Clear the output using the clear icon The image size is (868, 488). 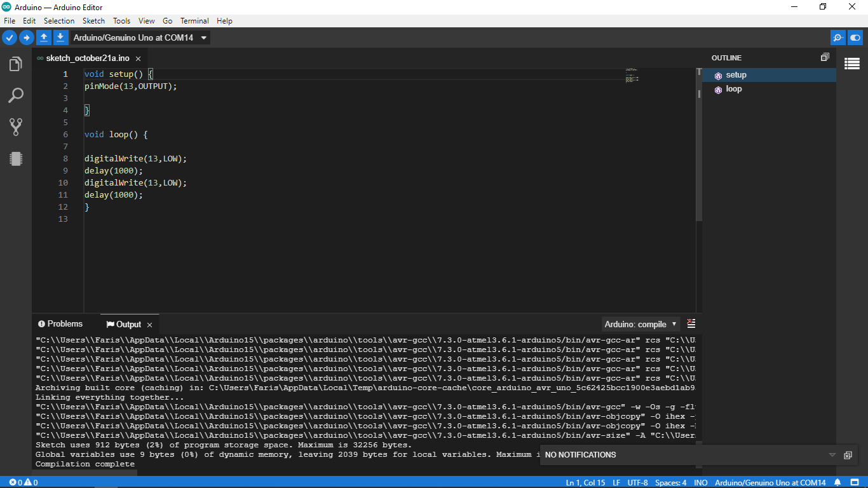pyautogui.click(x=691, y=324)
